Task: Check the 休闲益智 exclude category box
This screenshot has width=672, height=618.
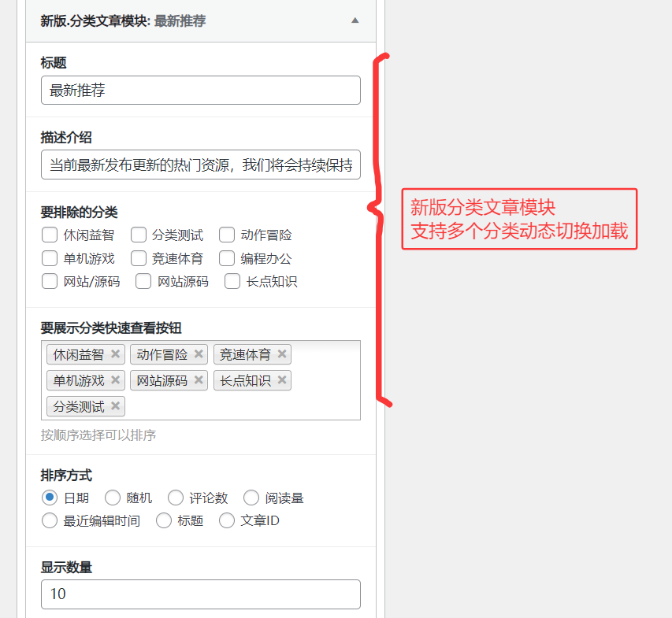Action: tap(50, 235)
